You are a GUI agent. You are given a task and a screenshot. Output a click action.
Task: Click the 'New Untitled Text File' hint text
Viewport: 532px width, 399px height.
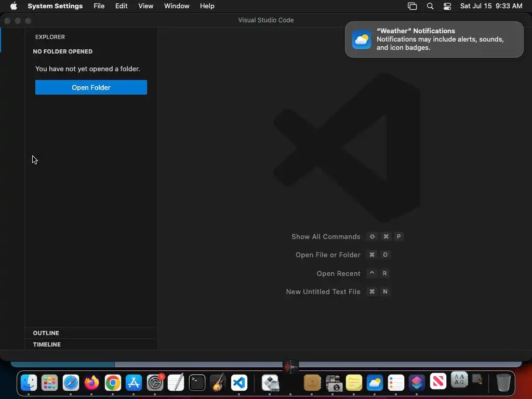[x=323, y=291]
